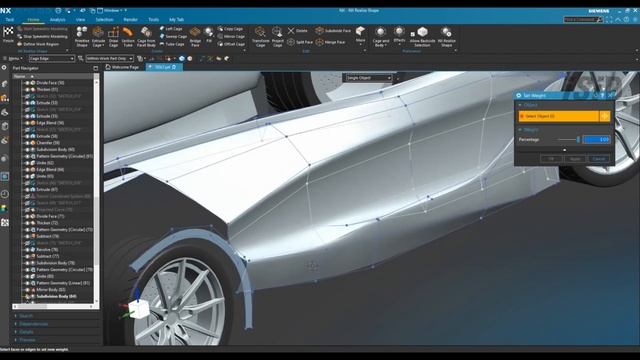The height and width of the screenshot is (360, 640).
Task: Click the Percentage value input field
Action: [x=596, y=140]
